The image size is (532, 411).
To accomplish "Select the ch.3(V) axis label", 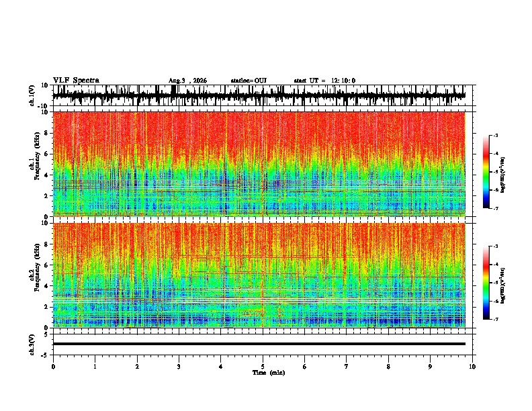I will click(32, 345).
